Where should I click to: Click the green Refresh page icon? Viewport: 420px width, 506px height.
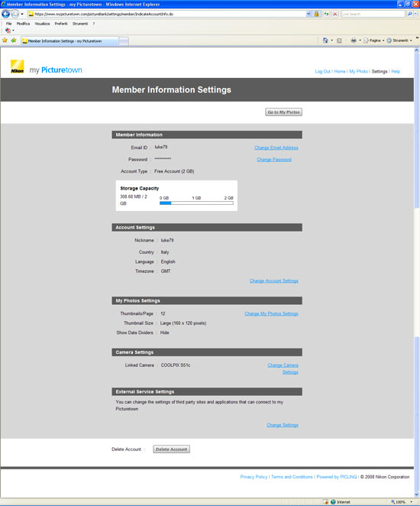[x=326, y=14]
